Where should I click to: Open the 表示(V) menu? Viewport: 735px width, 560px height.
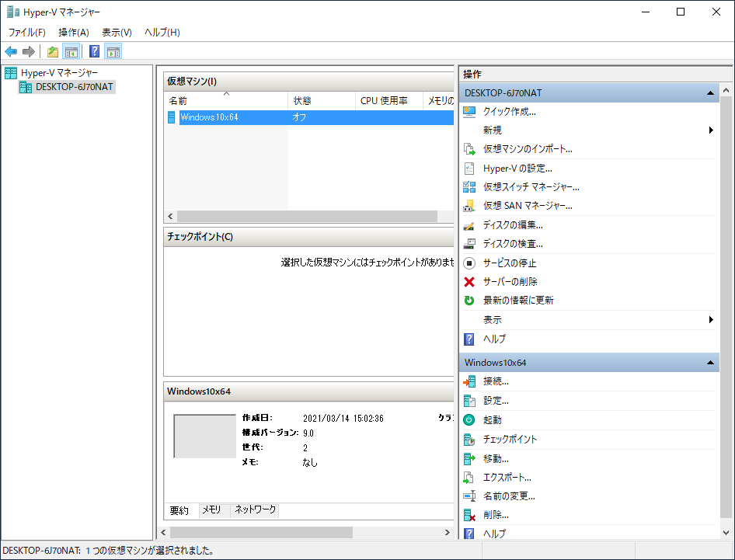[x=117, y=33]
